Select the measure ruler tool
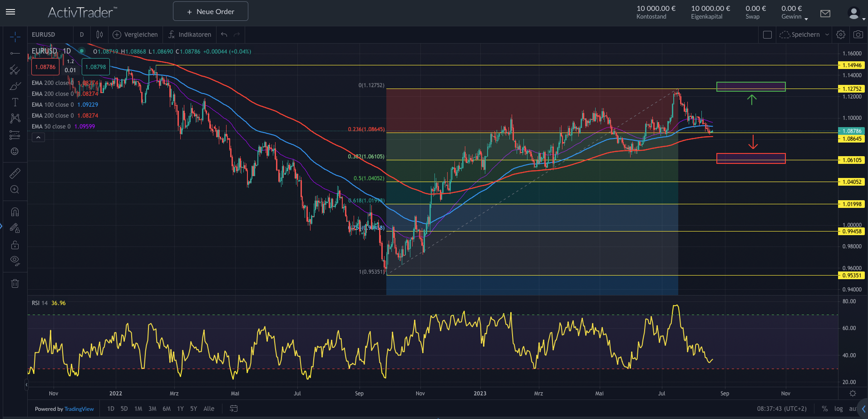 (15, 173)
